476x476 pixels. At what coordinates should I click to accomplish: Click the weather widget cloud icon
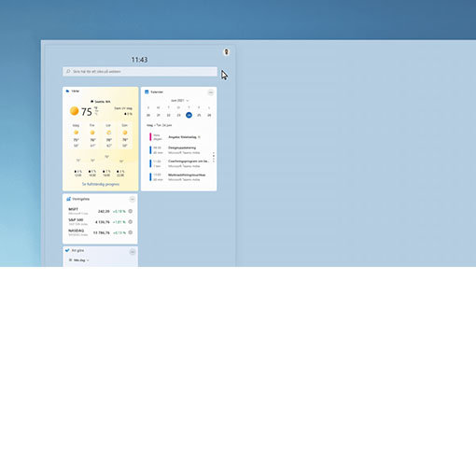pyautogui.click(x=67, y=91)
